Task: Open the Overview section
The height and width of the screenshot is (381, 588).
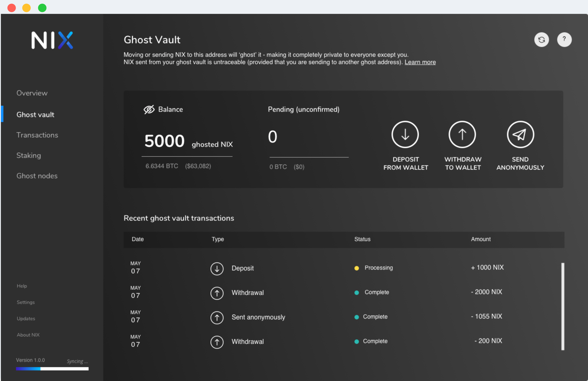Action: (32, 93)
